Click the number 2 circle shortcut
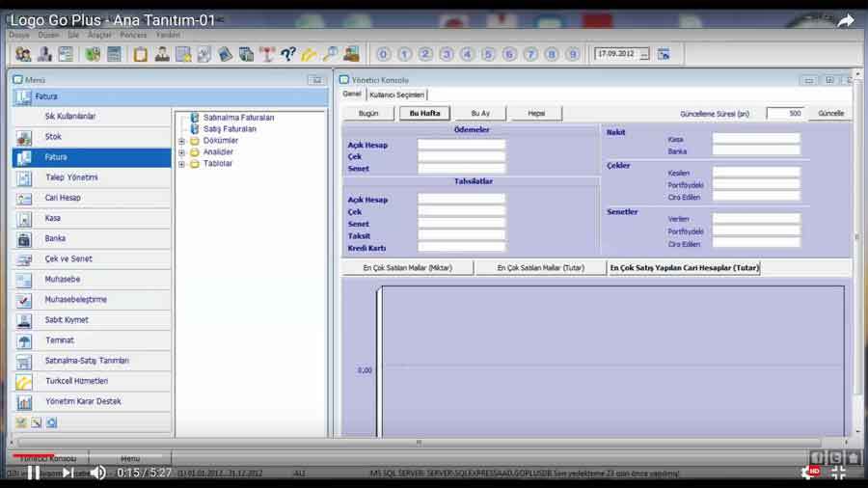 click(x=425, y=54)
